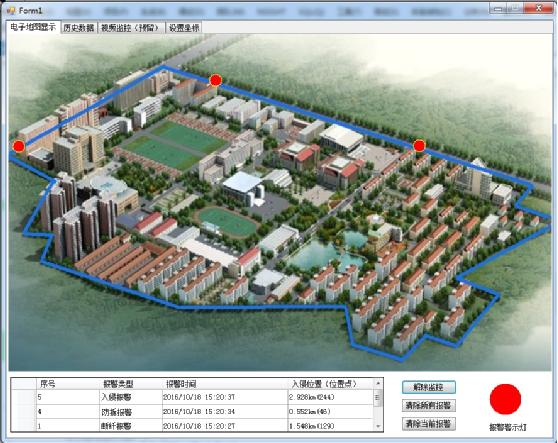Click the alarm list scrollbar thumb
The image size is (558, 443).
click(378, 397)
